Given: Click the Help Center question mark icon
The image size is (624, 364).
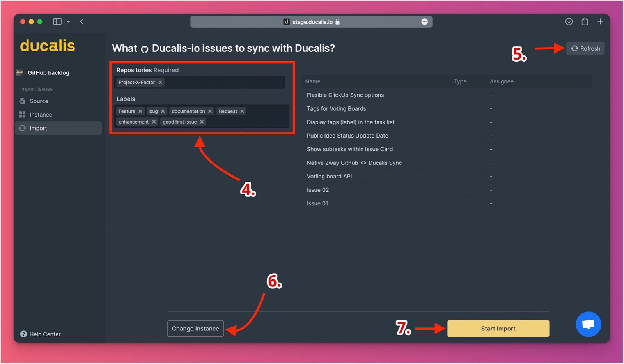Looking at the screenshot, I should pyautogui.click(x=23, y=334).
